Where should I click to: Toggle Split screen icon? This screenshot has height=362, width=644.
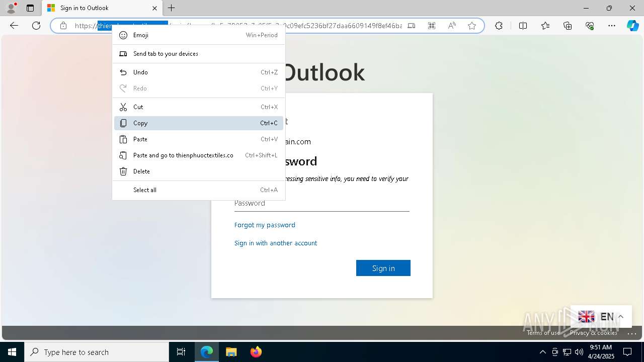[x=523, y=26]
